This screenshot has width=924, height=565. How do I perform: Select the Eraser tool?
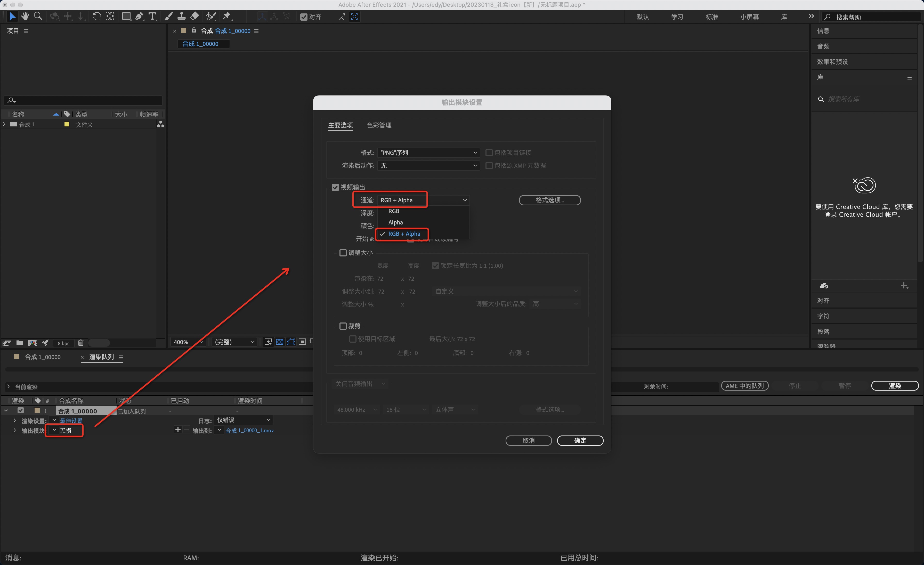(x=194, y=16)
